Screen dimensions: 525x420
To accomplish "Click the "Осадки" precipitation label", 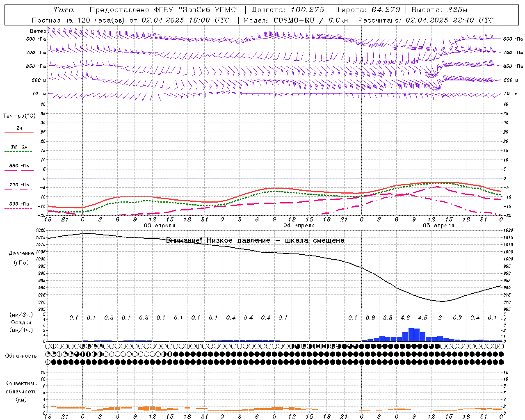I will pyautogui.click(x=21, y=322).
